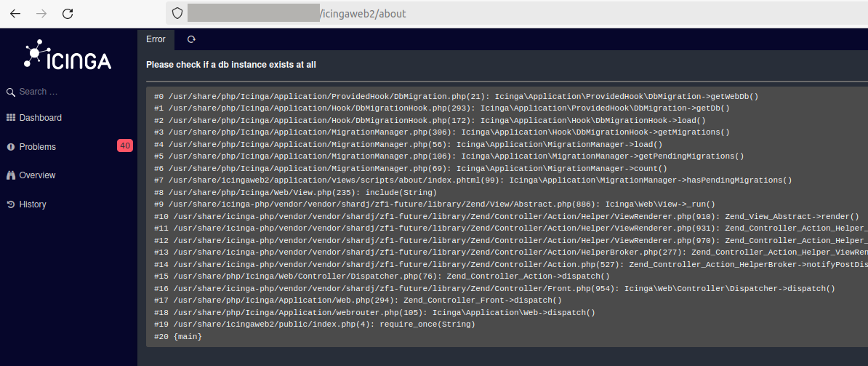Click the refresh icon beside Error tab
Screen dimensions: 868x366
[191, 39]
